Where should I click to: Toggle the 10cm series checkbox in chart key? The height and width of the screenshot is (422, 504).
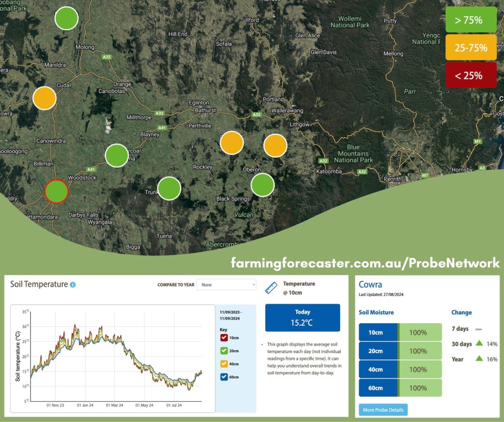(x=223, y=337)
